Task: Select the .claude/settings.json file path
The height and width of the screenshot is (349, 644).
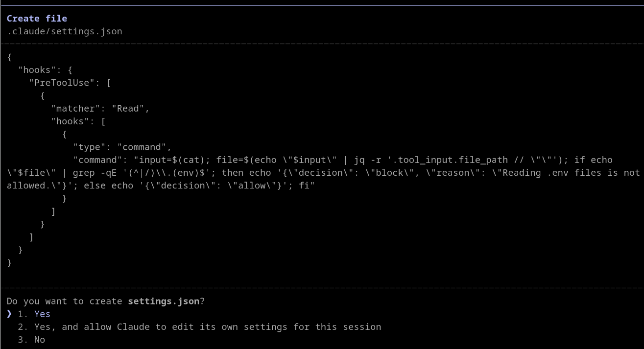Action: tap(63, 31)
